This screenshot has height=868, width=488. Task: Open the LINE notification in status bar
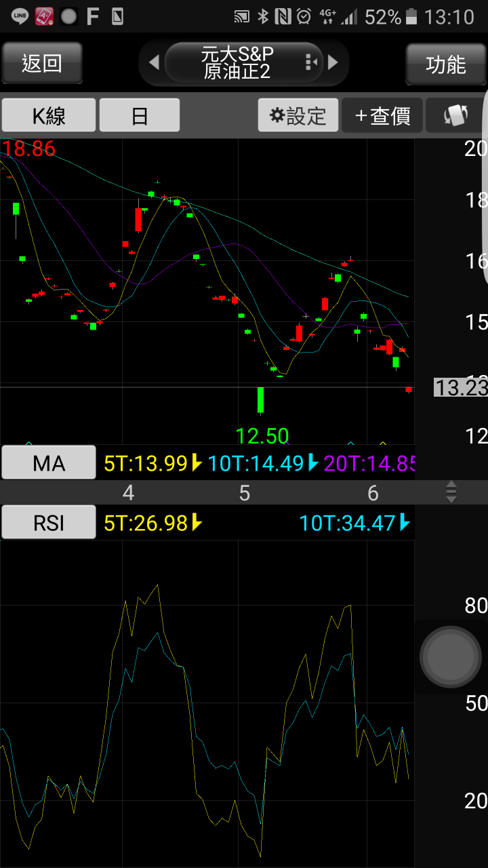pyautogui.click(x=20, y=16)
